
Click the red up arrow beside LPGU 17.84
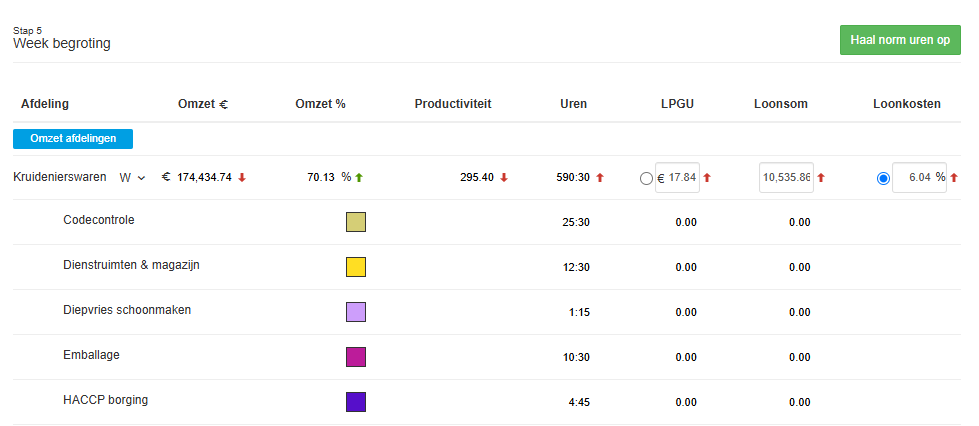click(707, 178)
